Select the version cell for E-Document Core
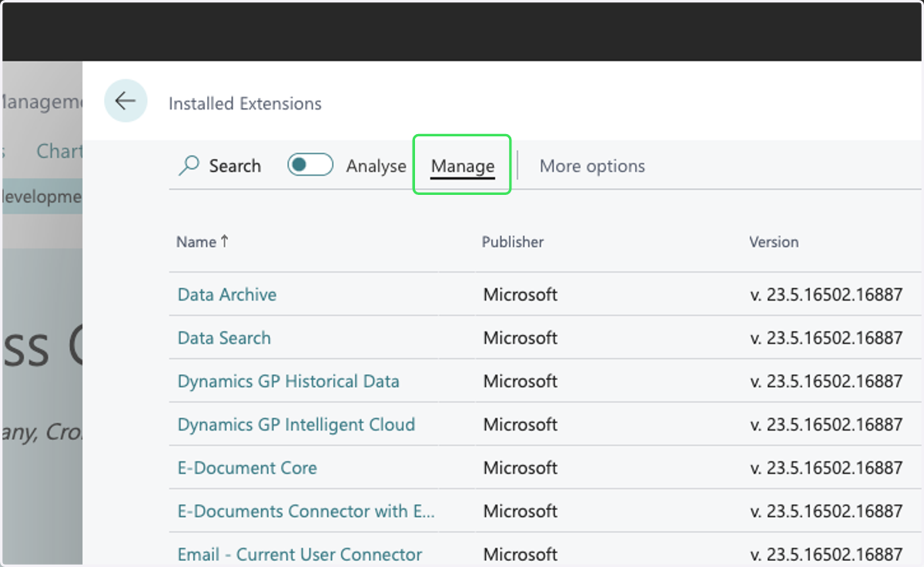 pos(826,468)
